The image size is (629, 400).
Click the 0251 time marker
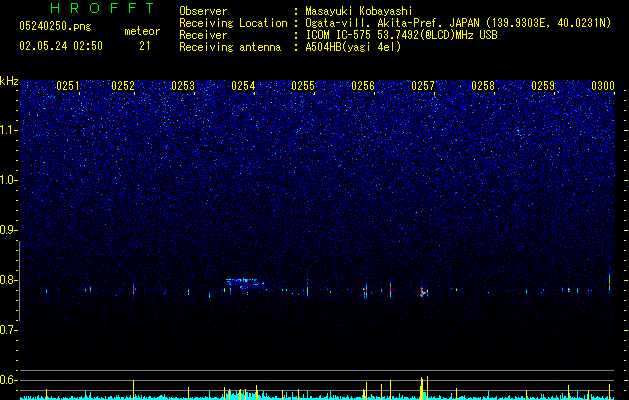click(68, 86)
